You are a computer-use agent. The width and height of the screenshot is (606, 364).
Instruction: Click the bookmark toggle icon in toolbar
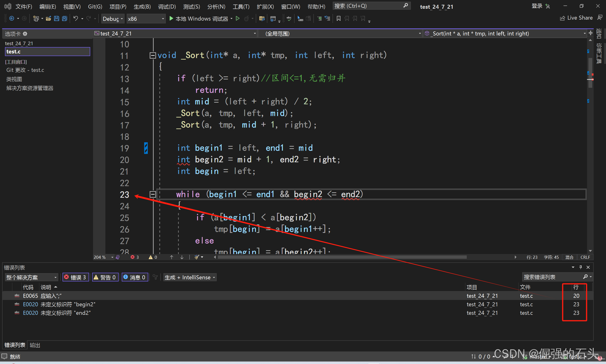[x=338, y=19]
